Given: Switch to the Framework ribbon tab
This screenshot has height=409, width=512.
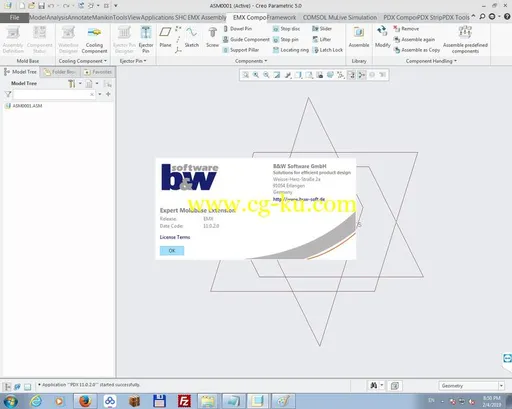Looking at the screenshot, I should pos(281,17).
